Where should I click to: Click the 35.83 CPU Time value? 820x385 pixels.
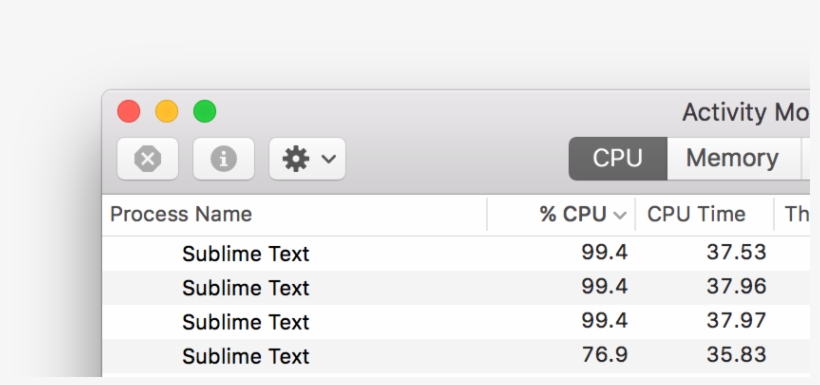736,355
